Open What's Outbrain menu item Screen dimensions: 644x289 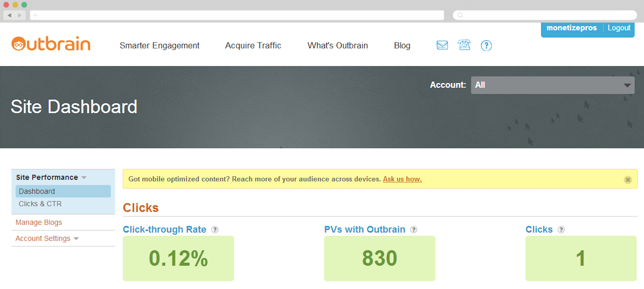pyautogui.click(x=338, y=46)
